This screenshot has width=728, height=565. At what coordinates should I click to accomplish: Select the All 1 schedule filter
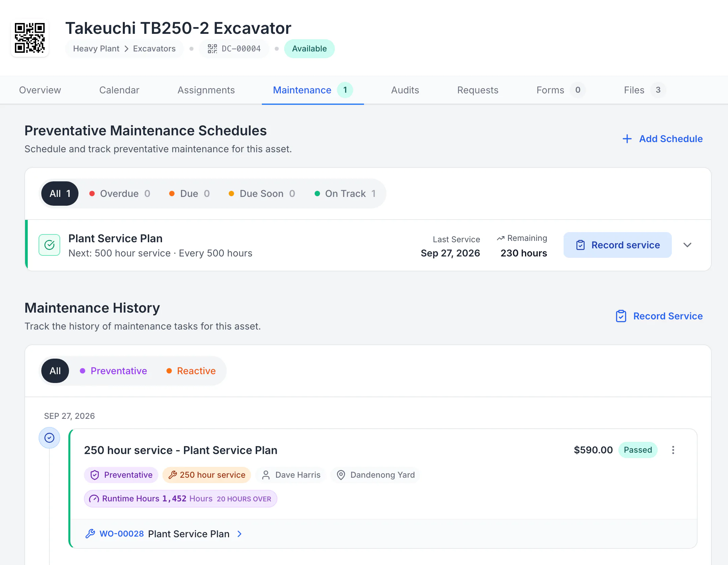coord(60,194)
